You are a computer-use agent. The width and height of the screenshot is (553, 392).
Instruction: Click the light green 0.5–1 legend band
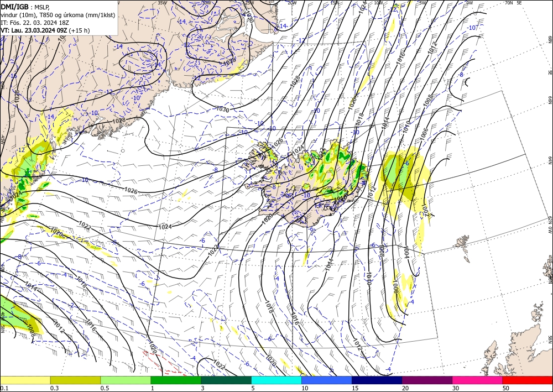[126, 380]
